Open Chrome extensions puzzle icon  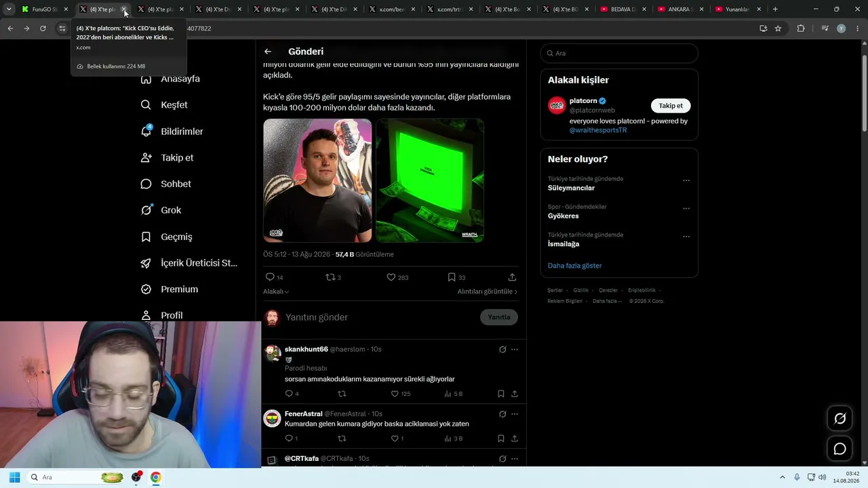pos(801,28)
